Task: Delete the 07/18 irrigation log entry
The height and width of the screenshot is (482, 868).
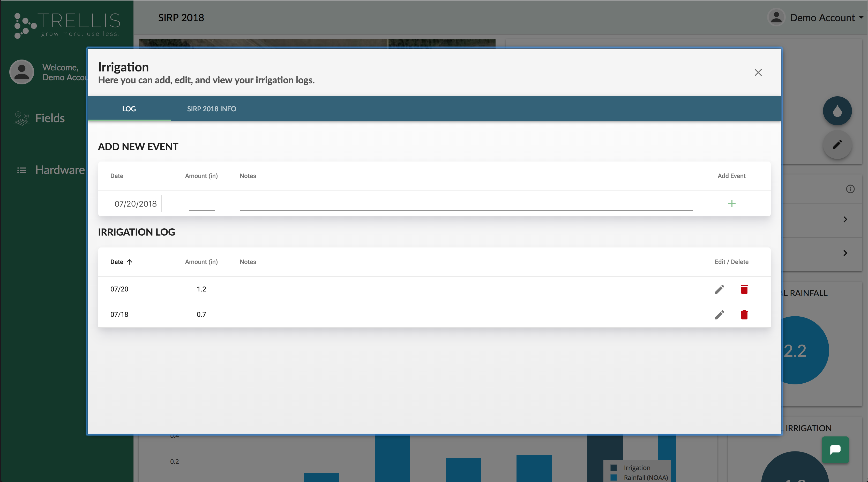Action: tap(744, 315)
